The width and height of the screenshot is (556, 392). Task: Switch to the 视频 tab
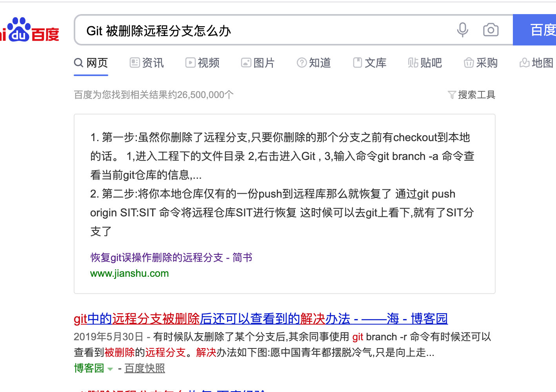[x=202, y=63]
